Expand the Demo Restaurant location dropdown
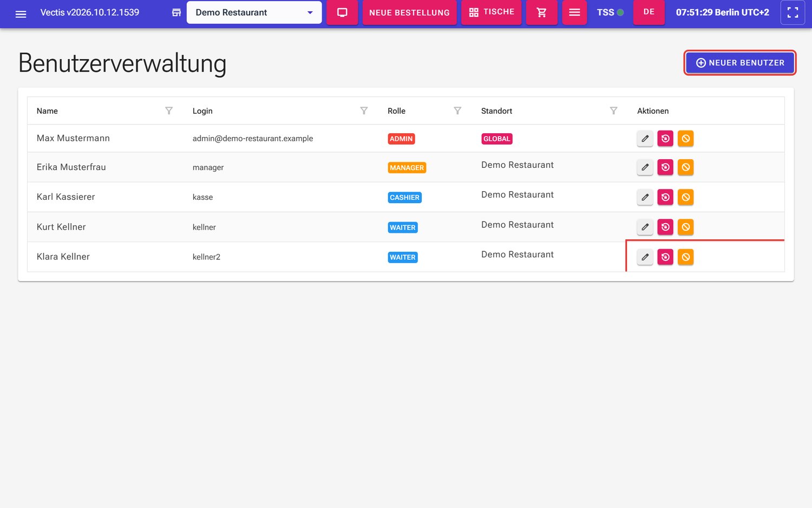 pos(254,12)
